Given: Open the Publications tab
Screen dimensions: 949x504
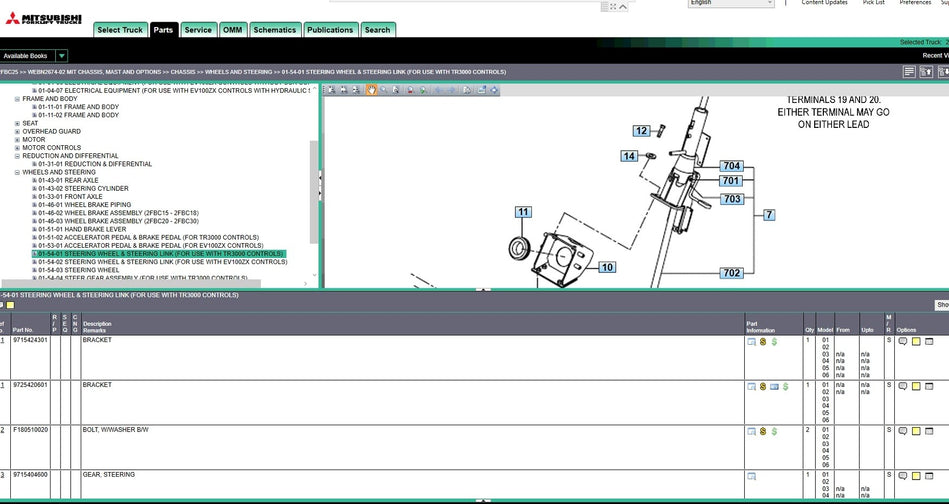Looking at the screenshot, I should (x=330, y=30).
